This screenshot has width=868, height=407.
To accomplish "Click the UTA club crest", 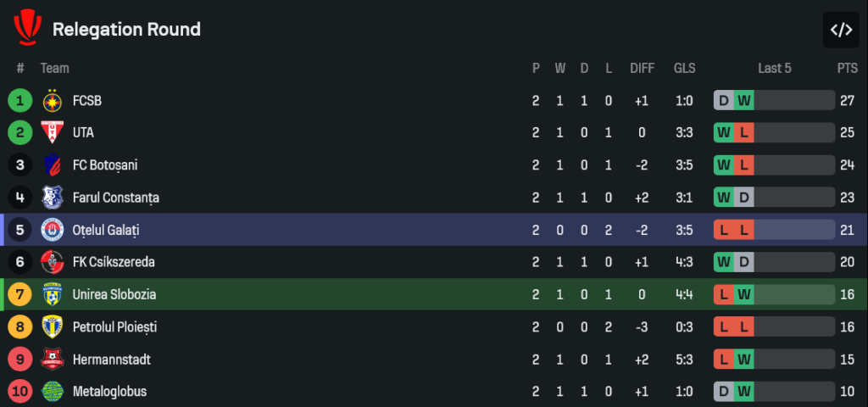I will pyautogui.click(x=53, y=133).
